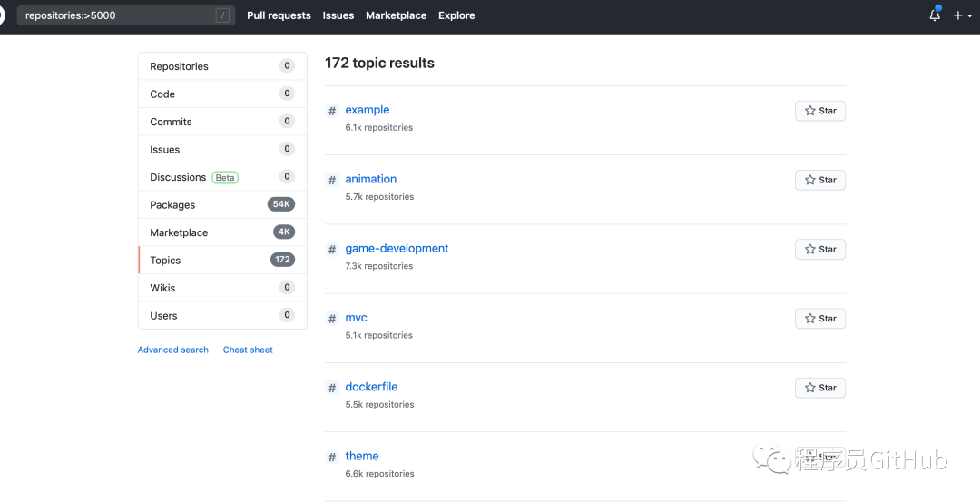Open the plus create-new dropdown

click(961, 15)
